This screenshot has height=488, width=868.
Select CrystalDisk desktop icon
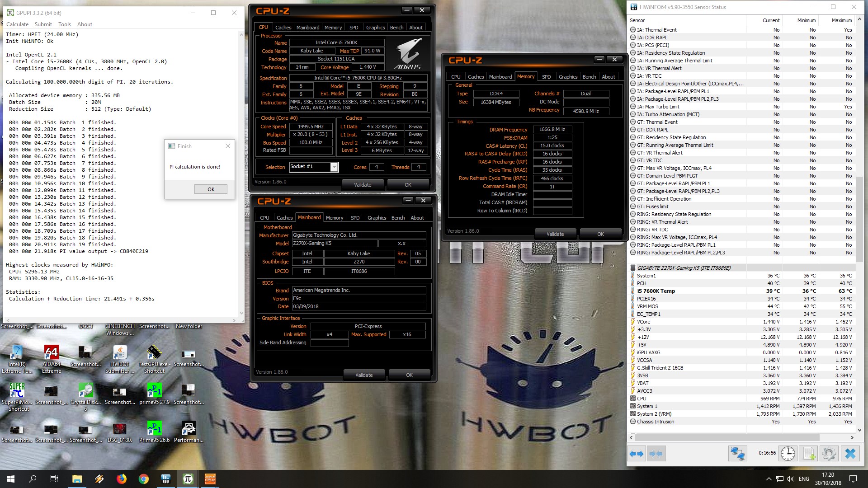(x=85, y=397)
